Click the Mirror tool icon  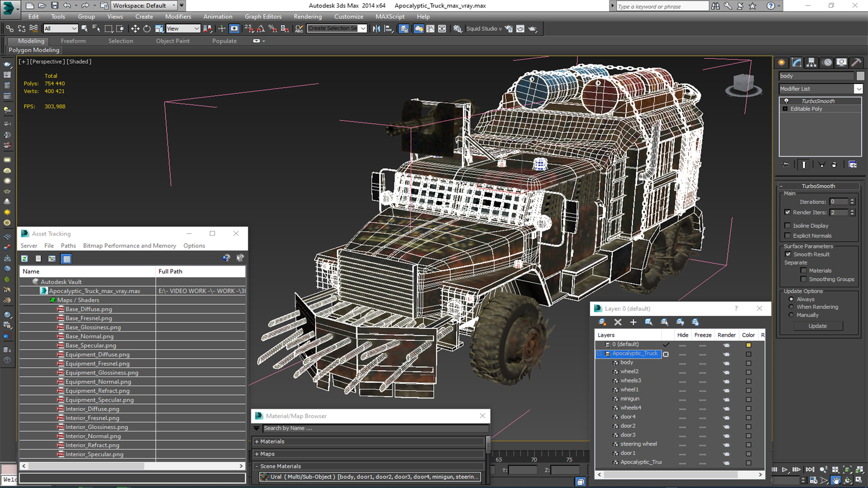click(x=376, y=28)
